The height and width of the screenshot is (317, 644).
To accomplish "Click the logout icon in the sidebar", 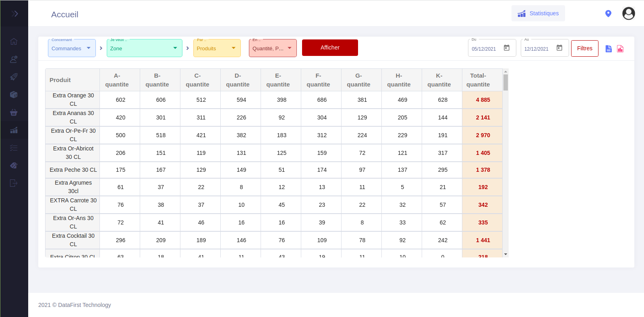I will coord(14,183).
